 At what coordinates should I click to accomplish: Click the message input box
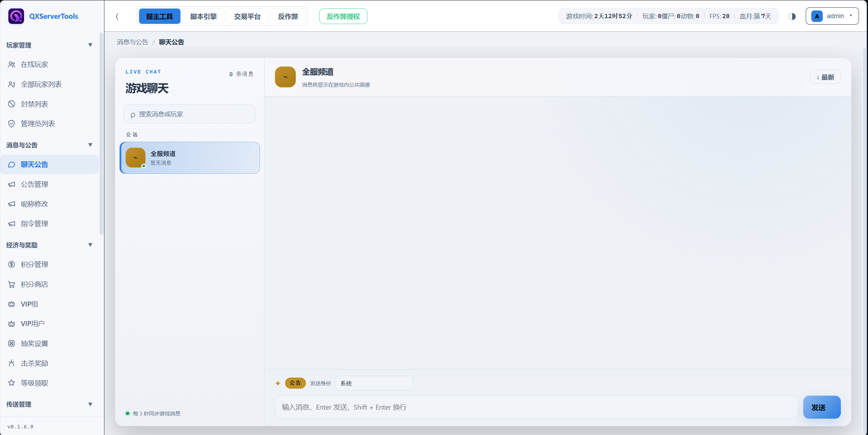point(536,407)
